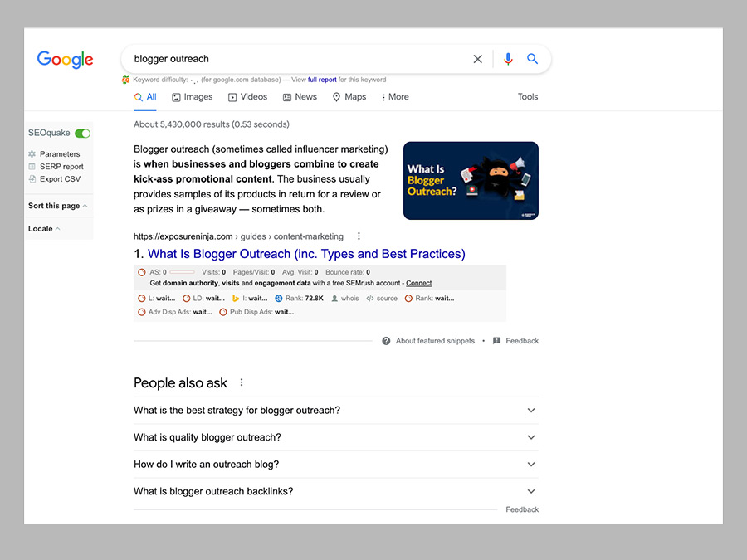Click the Google logo
Viewport: 747px width, 560px height.
click(66, 59)
